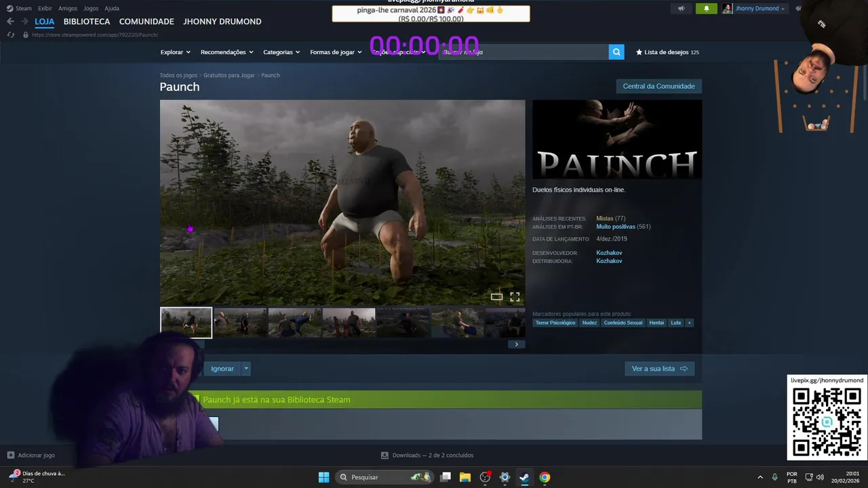868x488 pixels.
Task: Focus the store search input field
Action: (524, 52)
